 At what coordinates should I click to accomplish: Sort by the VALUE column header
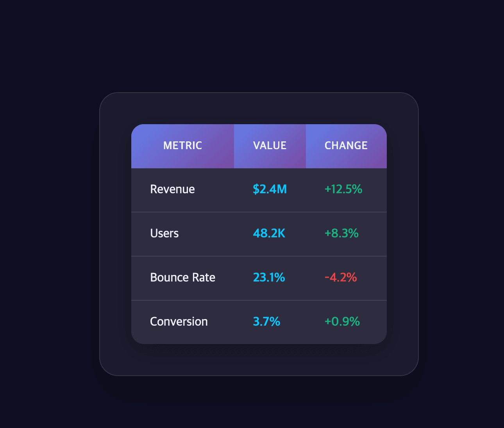click(270, 146)
